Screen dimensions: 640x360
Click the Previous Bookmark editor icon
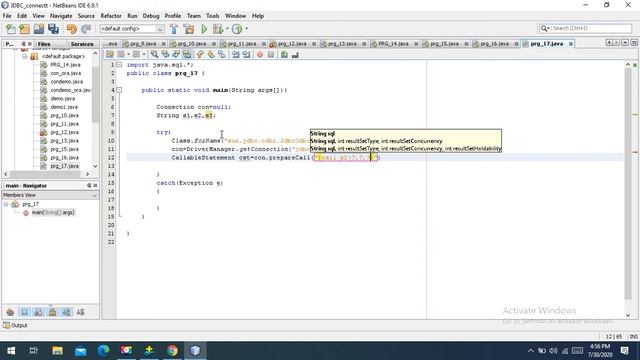(x=200, y=54)
